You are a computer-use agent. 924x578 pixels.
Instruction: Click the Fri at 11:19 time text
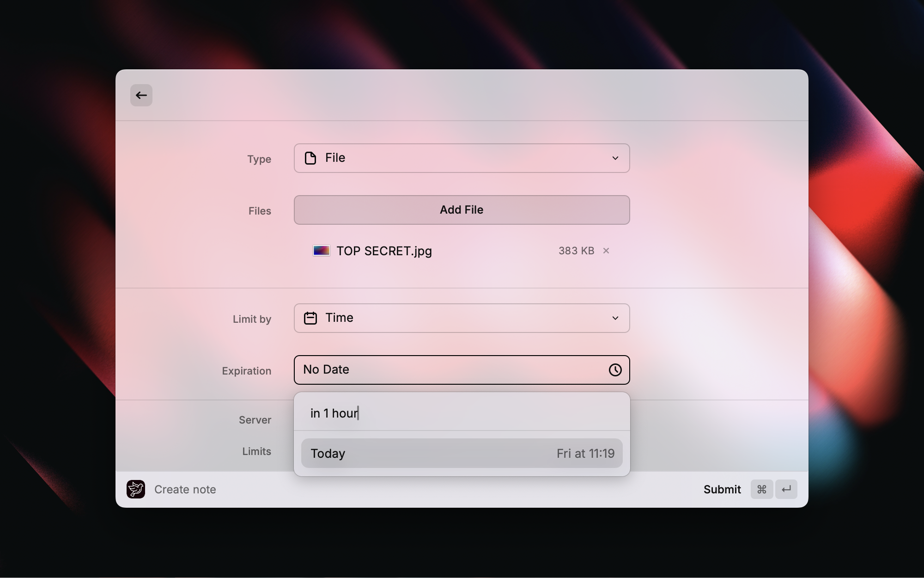pyautogui.click(x=585, y=454)
